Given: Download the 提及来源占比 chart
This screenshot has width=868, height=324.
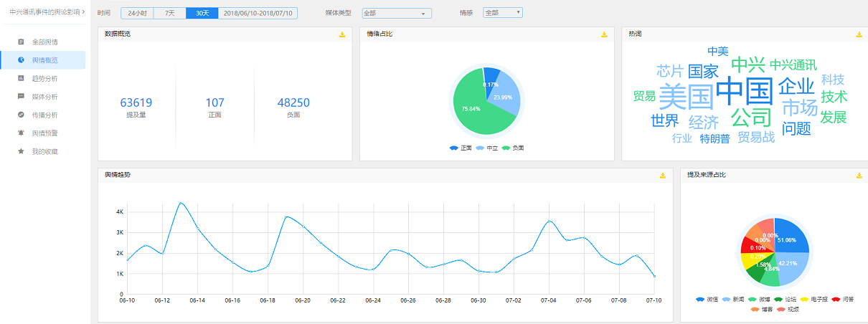Looking at the screenshot, I should pos(859,176).
